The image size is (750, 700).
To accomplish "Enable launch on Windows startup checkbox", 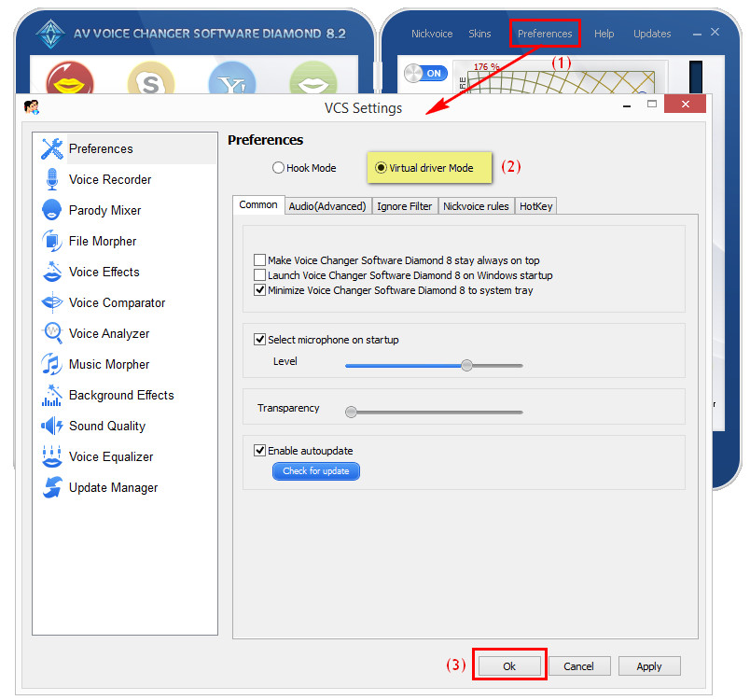I will click(259, 275).
